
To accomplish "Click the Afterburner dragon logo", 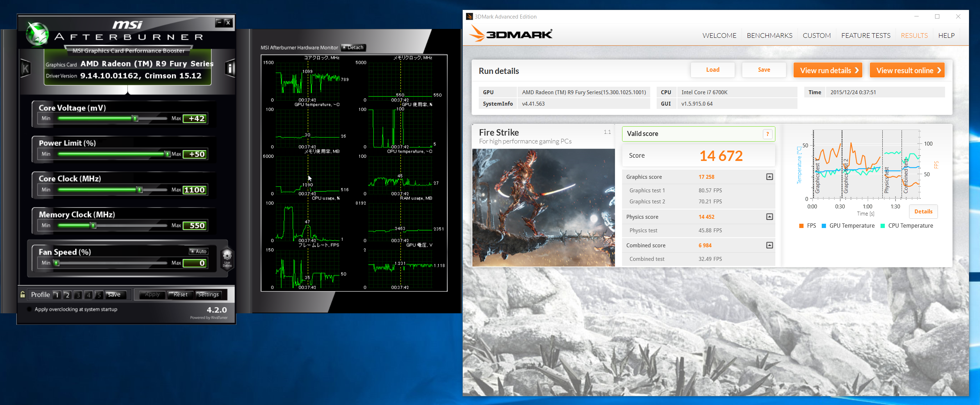I will pos(37,34).
